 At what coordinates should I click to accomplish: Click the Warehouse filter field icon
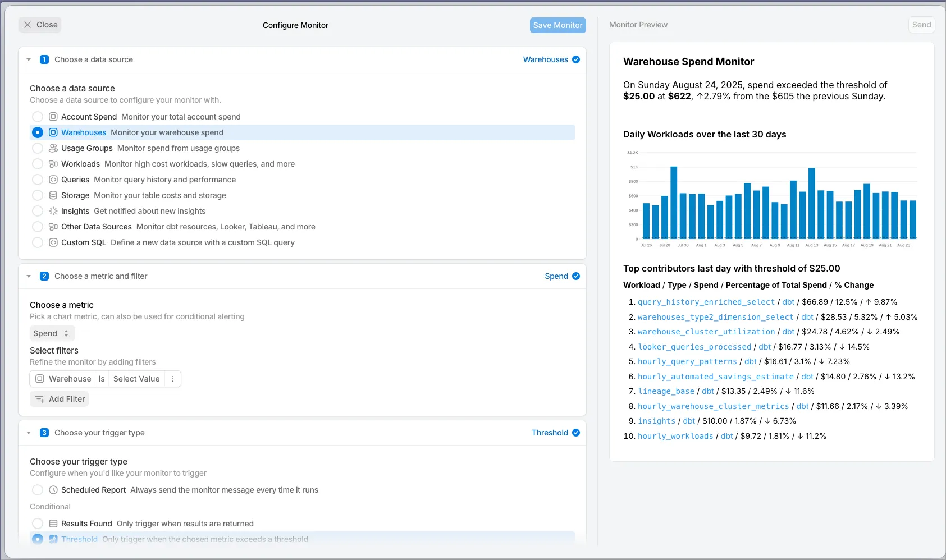tap(40, 379)
